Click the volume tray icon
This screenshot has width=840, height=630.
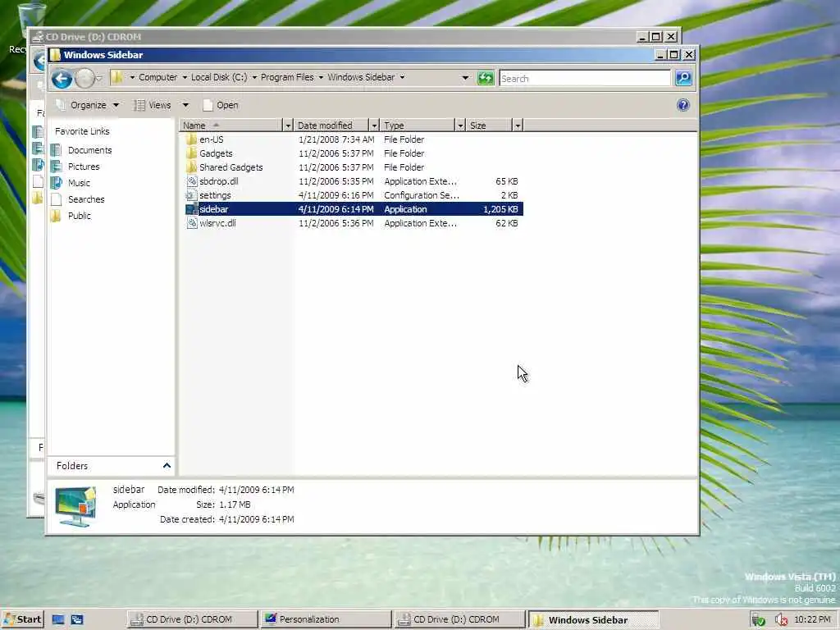pyautogui.click(x=781, y=620)
